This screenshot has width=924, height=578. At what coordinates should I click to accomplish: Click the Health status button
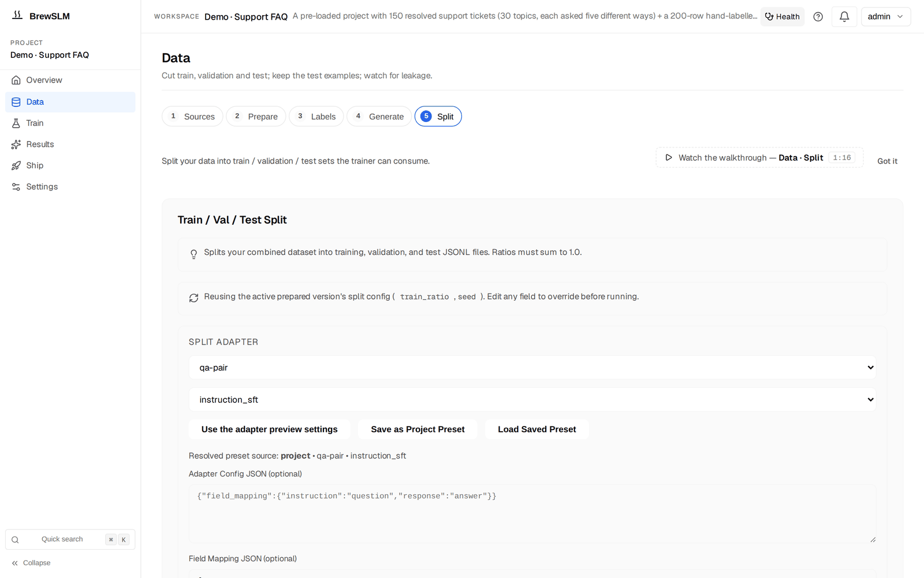782,17
